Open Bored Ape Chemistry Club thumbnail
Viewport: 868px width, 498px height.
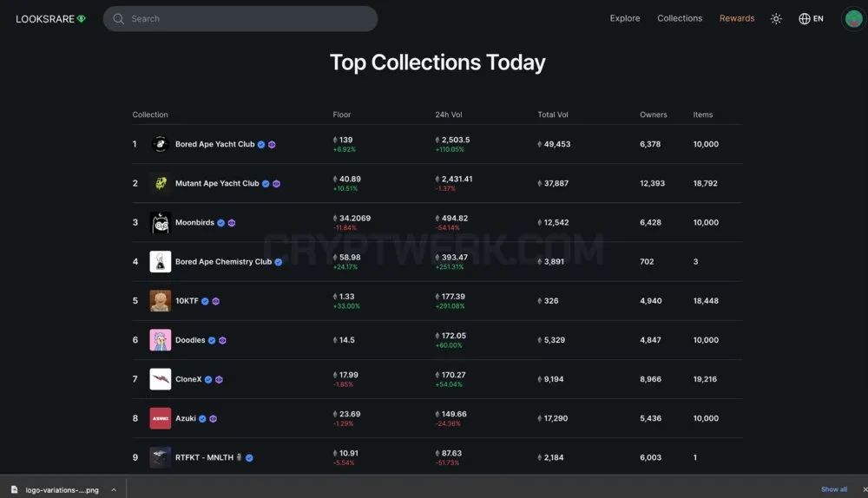point(160,262)
